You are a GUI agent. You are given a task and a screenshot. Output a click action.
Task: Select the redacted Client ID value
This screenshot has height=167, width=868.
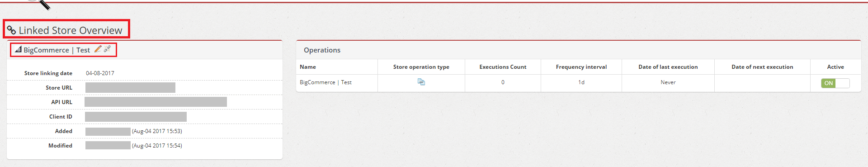tap(136, 117)
